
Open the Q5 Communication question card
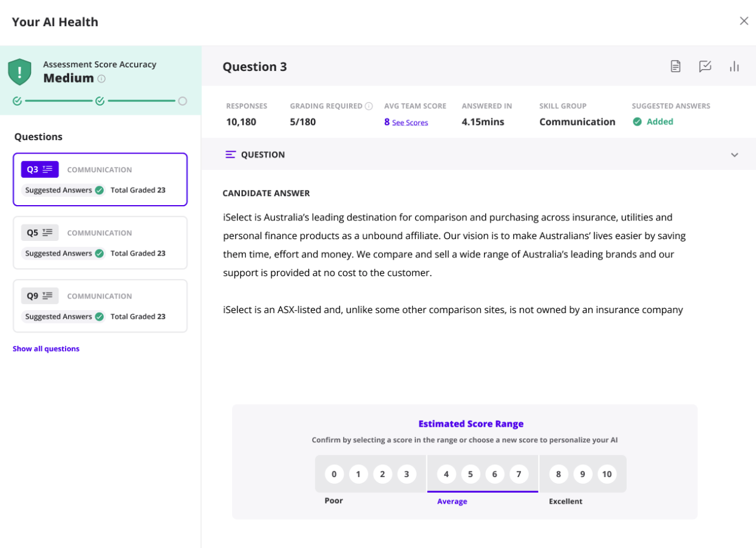tap(100, 242)
